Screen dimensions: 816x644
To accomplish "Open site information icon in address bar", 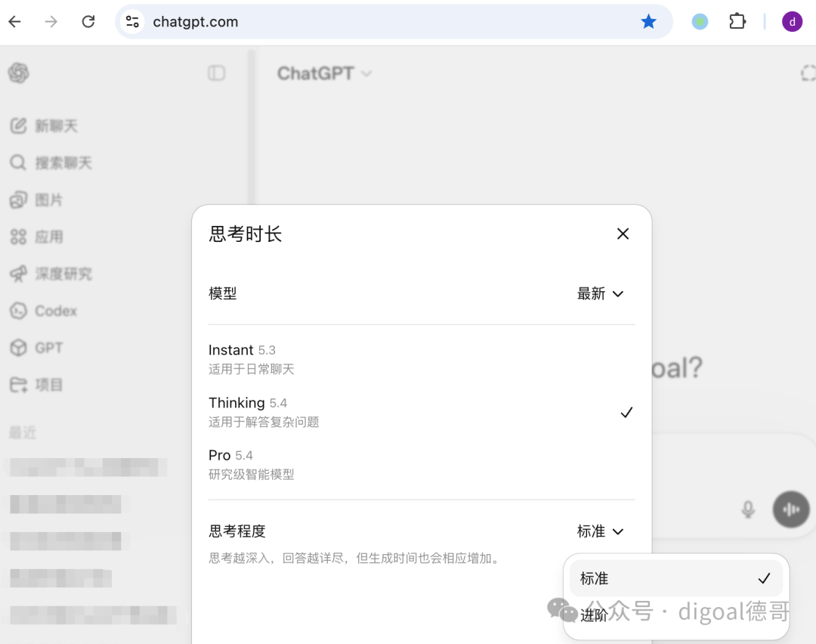I will [132, 22].
